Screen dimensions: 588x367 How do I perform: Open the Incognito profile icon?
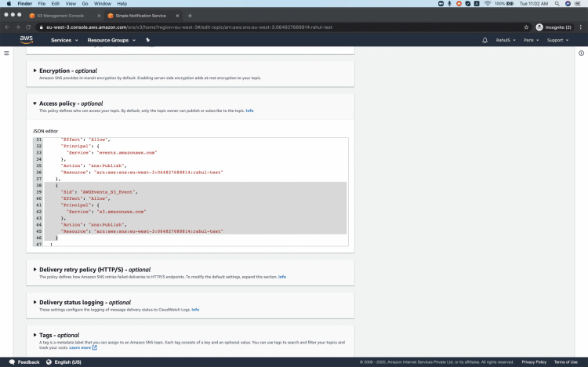coord(540,27)
